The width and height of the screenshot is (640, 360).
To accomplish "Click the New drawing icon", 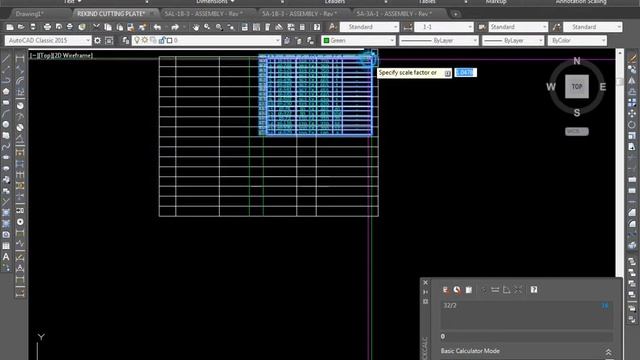I will tap(10, 27).
